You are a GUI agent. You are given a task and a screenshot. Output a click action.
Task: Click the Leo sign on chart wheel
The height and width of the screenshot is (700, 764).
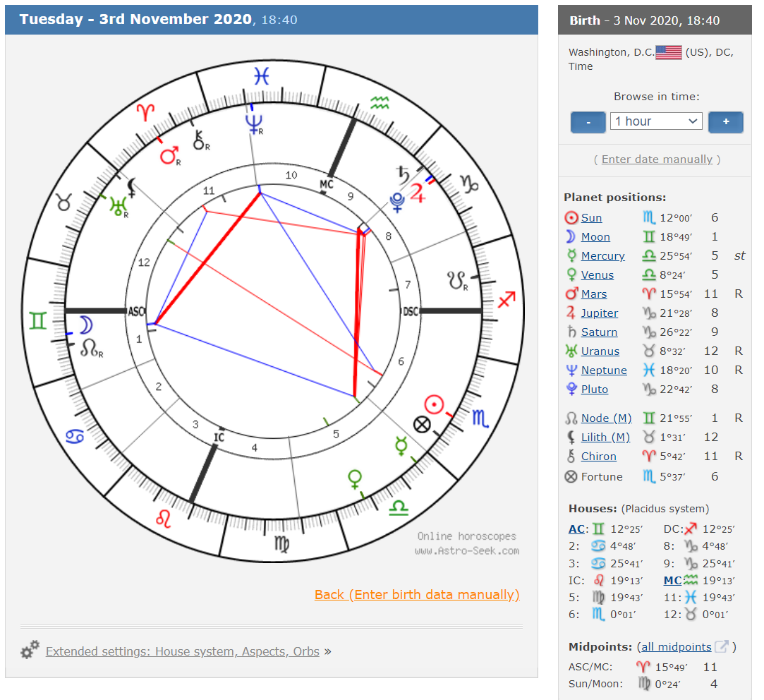point(164,519)
